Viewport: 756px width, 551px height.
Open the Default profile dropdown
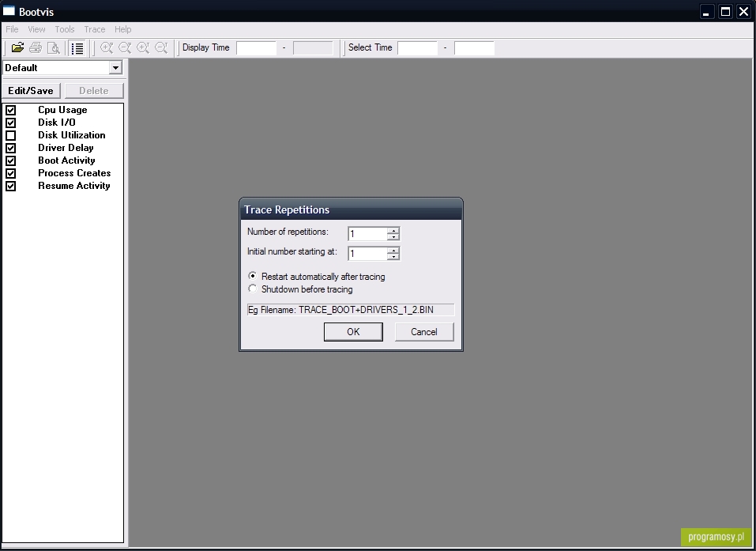pyautogui.click(x=115, y=68)
